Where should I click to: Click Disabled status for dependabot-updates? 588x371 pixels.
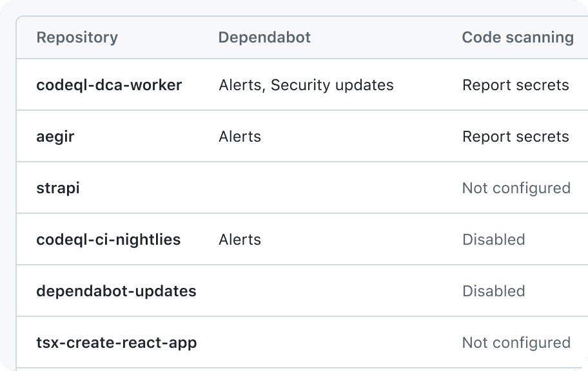[493, 291]
